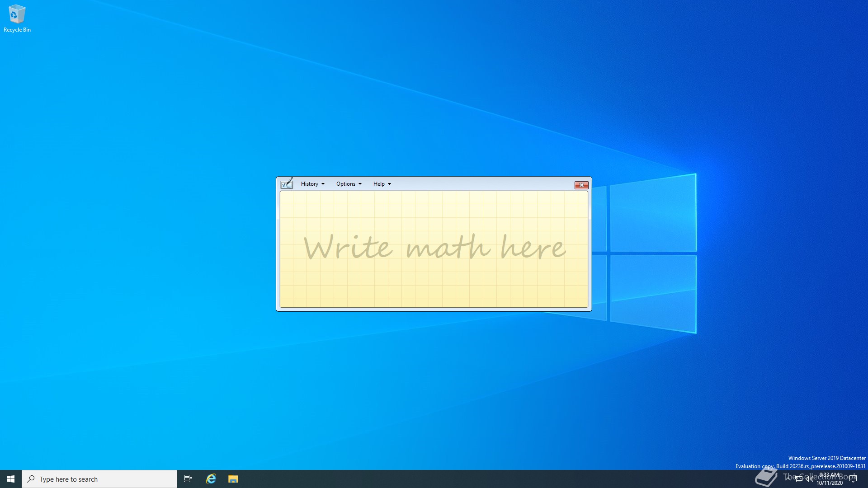Close the Math Input Panel window
Screen dimensions: 868x488
click(x=581, y=185)
